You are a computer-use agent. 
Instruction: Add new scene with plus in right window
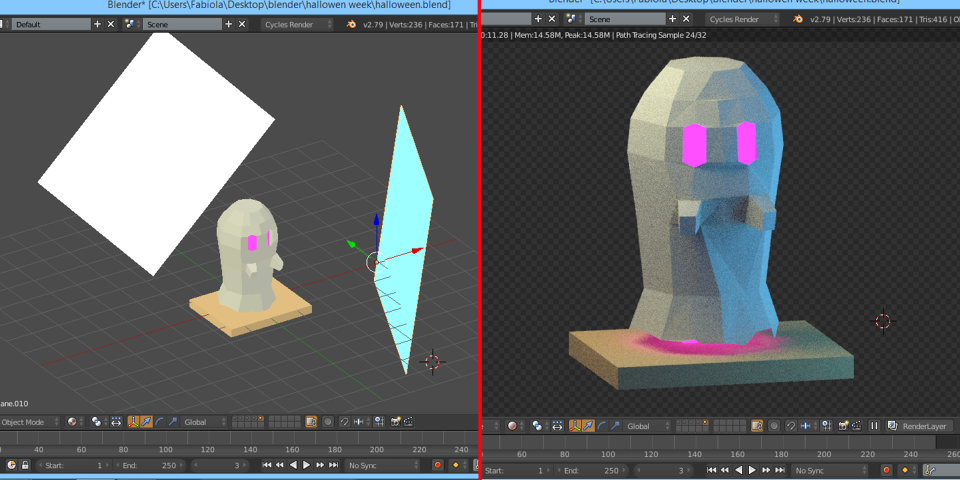point(673,19)
